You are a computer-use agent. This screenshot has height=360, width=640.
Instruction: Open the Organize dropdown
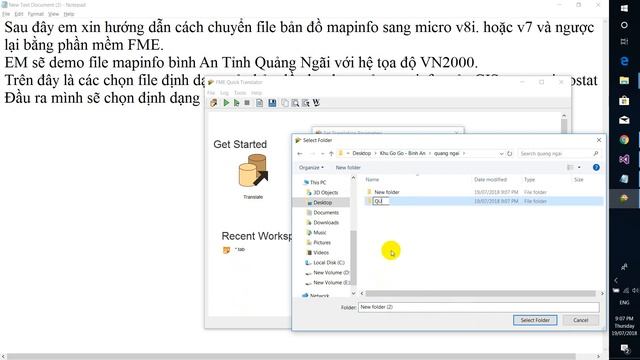(x=311, y=168)
